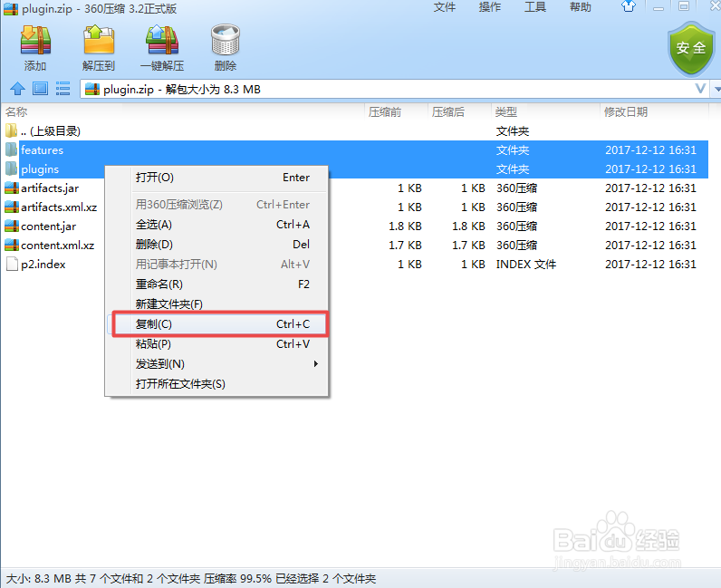Expand the 发送到(N) submenu arrow
This screenshot has width=721, height=588.
coord(316,364)
